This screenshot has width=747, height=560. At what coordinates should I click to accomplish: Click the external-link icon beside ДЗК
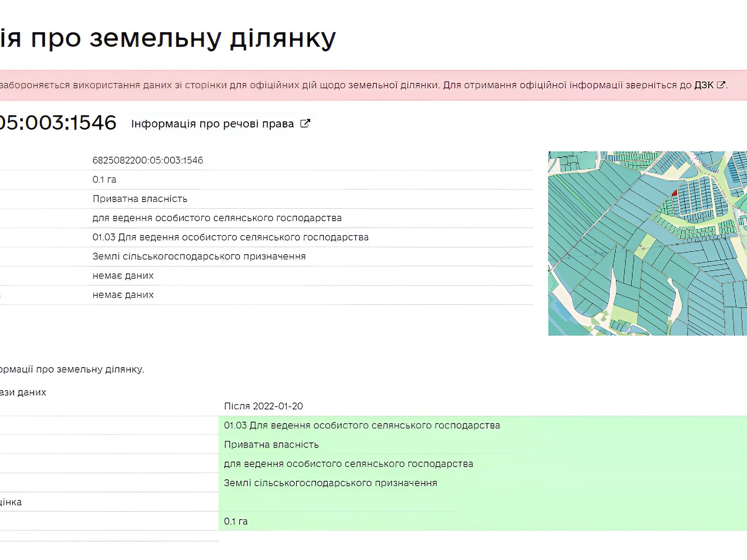721,85
